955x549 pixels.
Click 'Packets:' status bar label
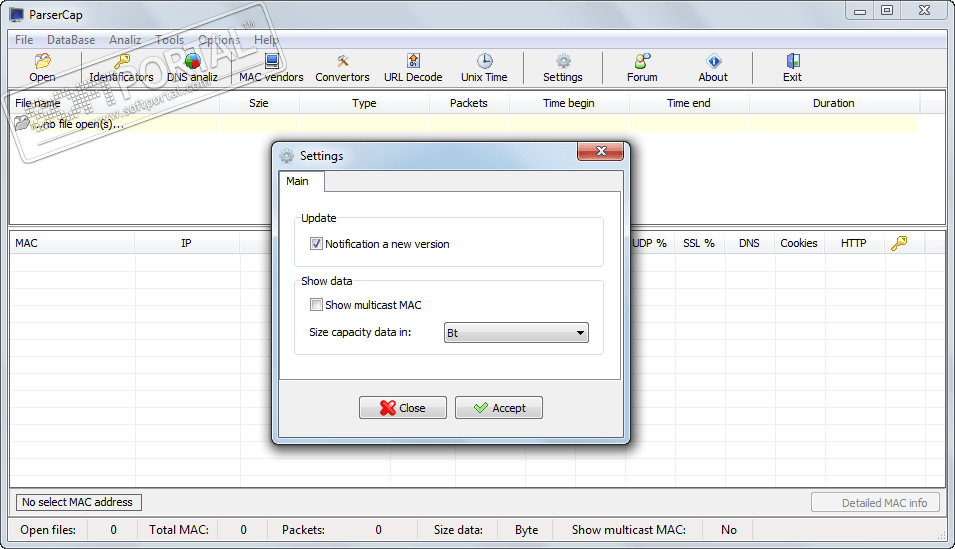(303, 530)
